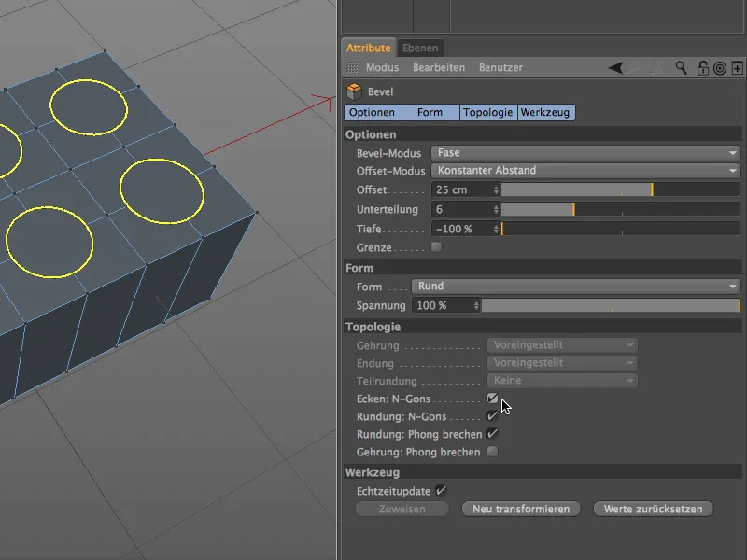Open the Bevel-Modus dropdown showing Fase
The width and height of the screenshot is (747, 560).
(585, 153)
